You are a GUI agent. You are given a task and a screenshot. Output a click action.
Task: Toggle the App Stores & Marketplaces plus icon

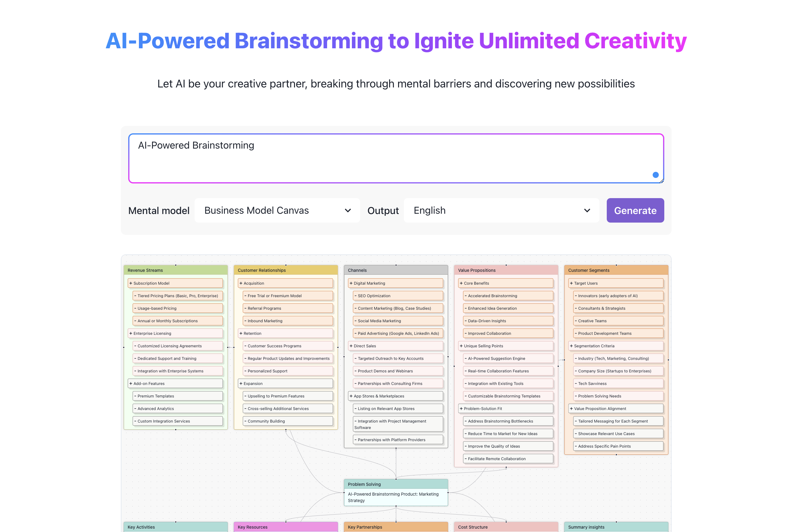point(351,396)
